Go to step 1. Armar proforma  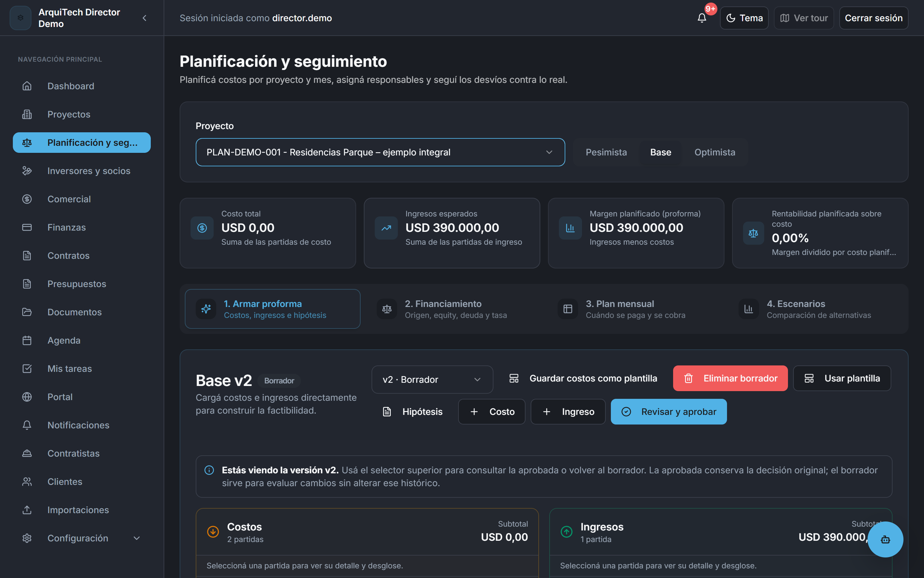click(273, 309)
